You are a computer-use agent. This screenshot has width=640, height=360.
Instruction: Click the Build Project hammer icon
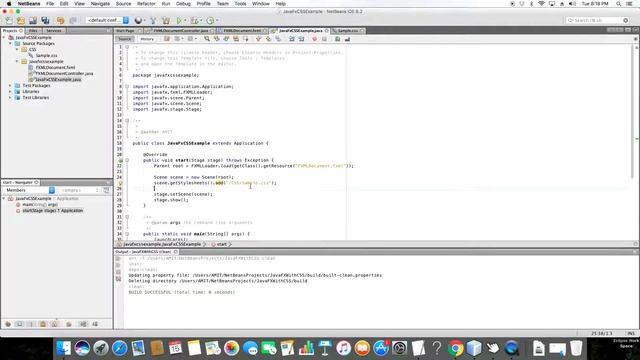coord(153,20)
